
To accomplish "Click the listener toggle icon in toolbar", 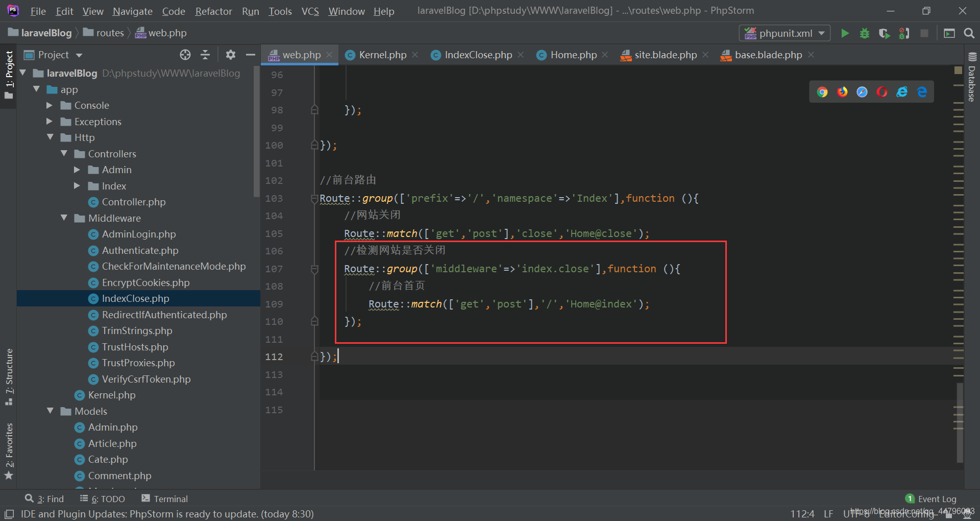I will pyautogui.click(x=904, y=33).
